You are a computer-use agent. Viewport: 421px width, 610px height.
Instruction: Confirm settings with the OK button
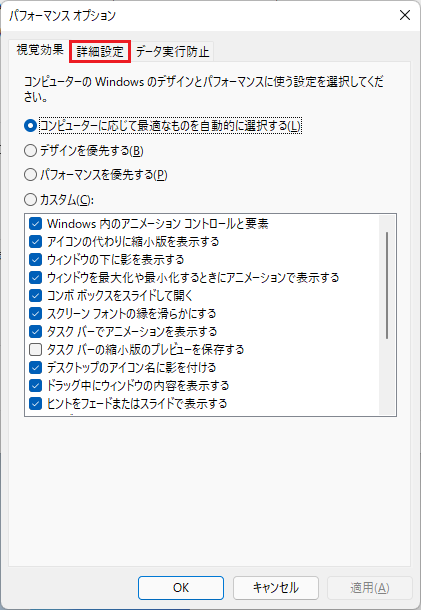coord(181,588)
